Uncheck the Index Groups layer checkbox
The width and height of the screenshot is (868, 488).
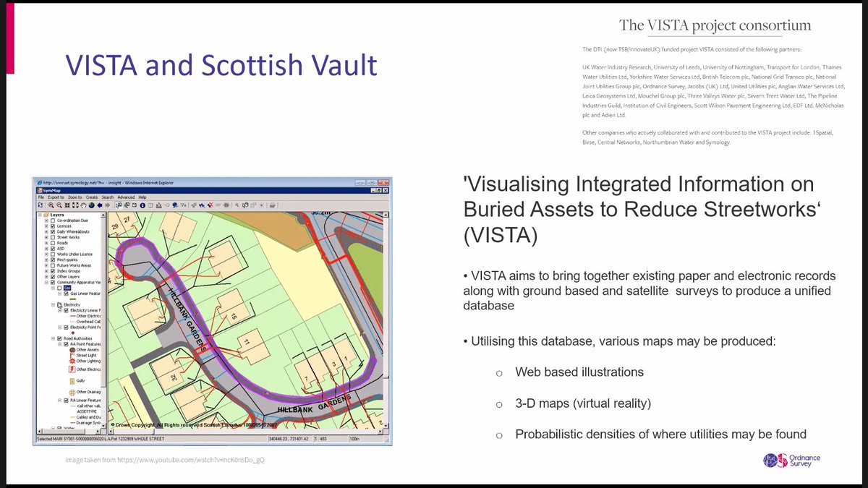[x=53, y=271]
